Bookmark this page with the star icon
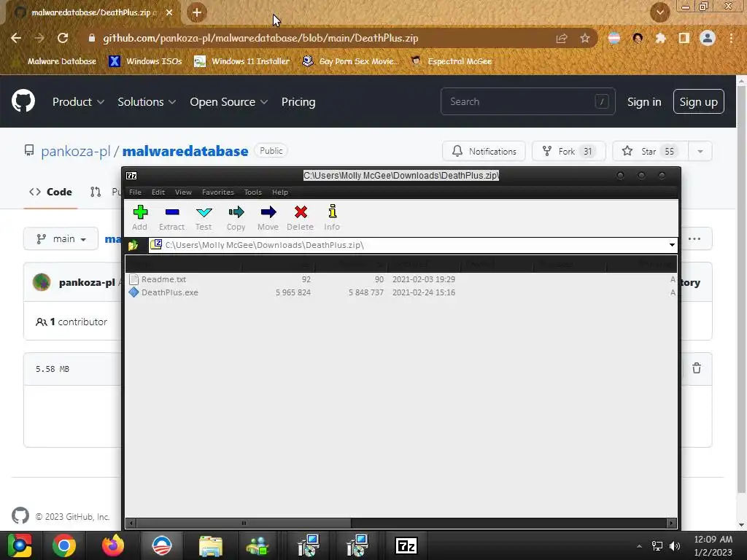The height and width of the screenshot is (560, 747). click(585, 38)
